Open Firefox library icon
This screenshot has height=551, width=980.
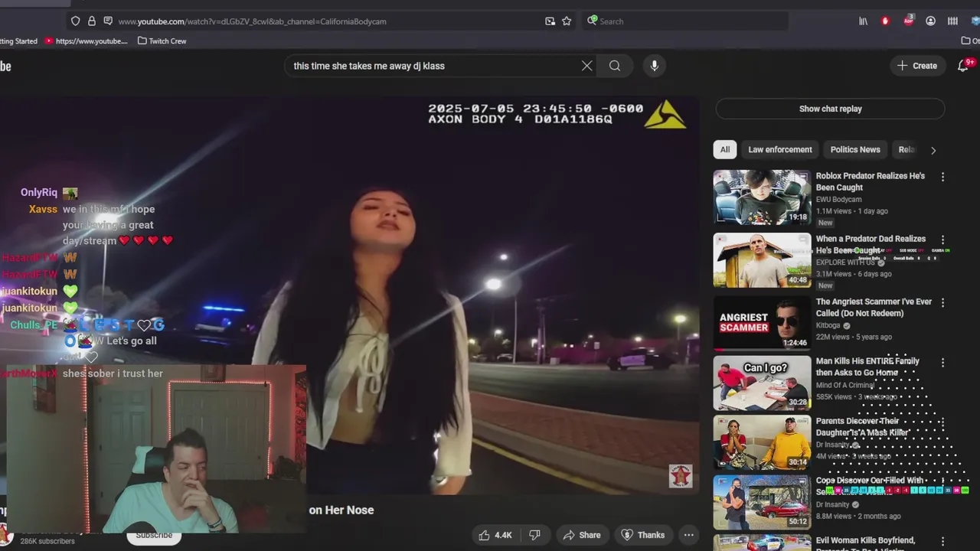(x=863, y=21)
